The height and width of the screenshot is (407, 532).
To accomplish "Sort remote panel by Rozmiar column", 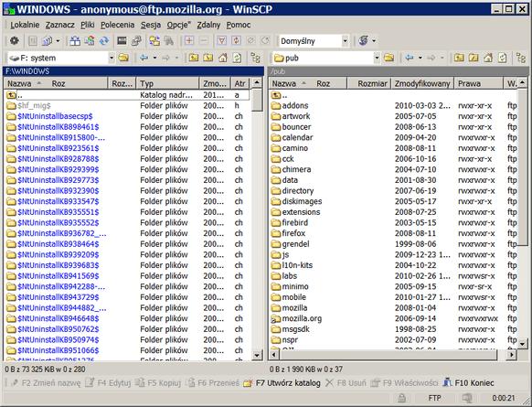I will [369, 83].
